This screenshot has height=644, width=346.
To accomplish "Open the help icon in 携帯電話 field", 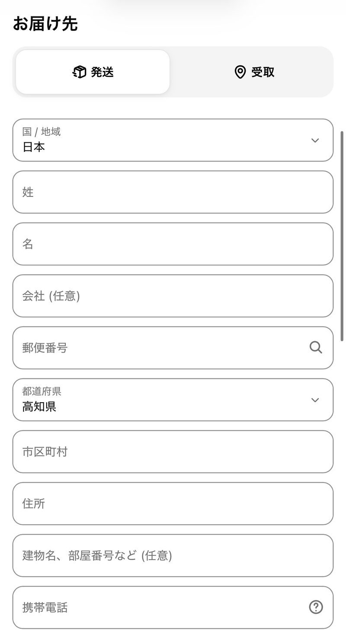I will pos(316,607).
